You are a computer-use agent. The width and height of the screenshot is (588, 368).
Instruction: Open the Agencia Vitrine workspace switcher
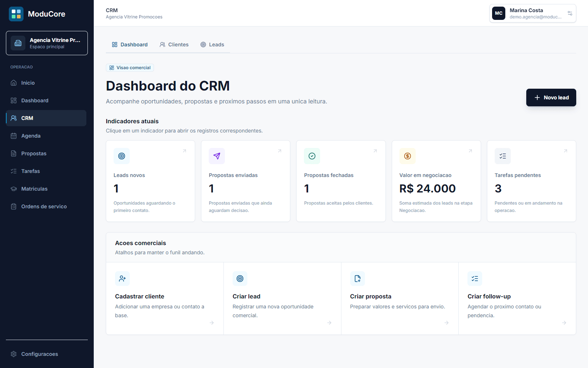click(x=47, y=43)
